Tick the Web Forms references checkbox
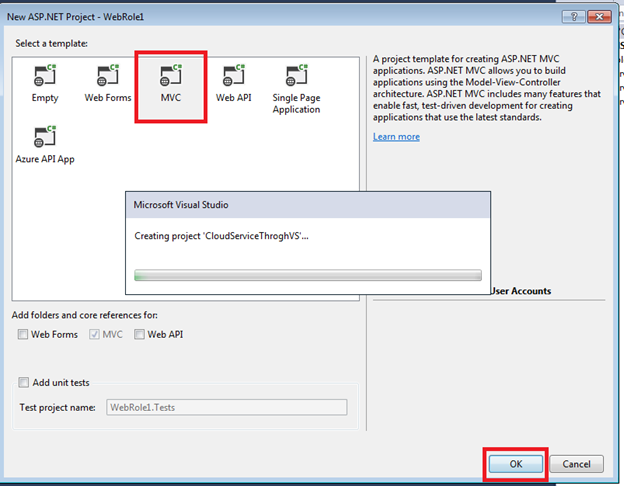Screen dimensions: 624x486 [x=23, y=334]
